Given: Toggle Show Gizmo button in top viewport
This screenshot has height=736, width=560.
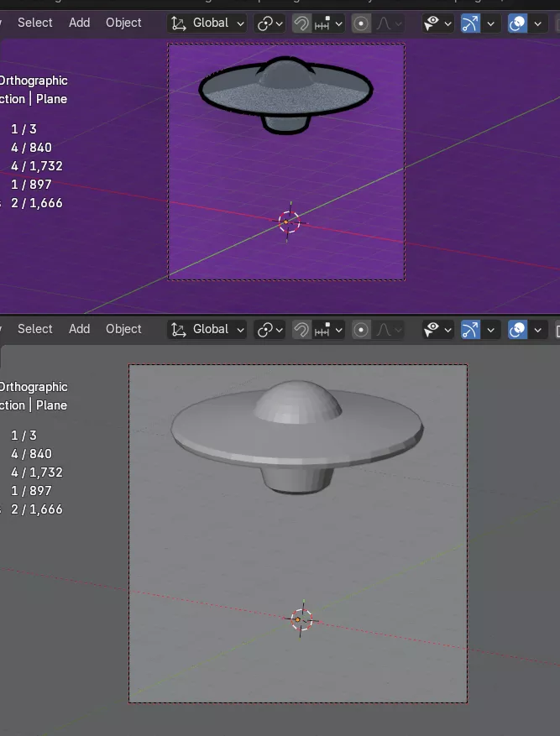Looking at the screenshot, I should click(470, 23).
